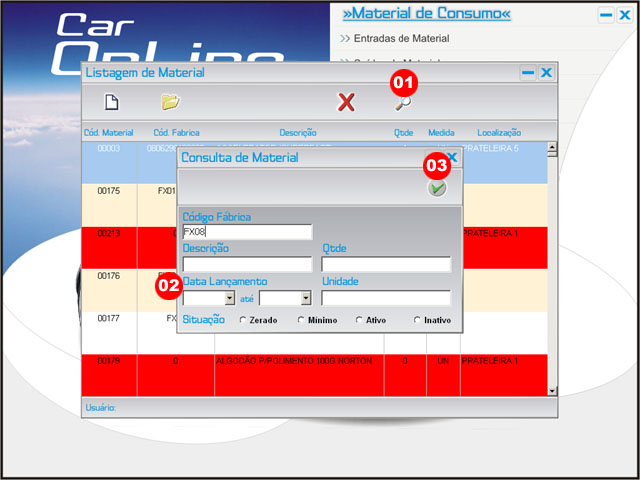Click the new document icon in Listagem toolbar
Viewport: 640px width, 480px height.
tap(112, 102)
